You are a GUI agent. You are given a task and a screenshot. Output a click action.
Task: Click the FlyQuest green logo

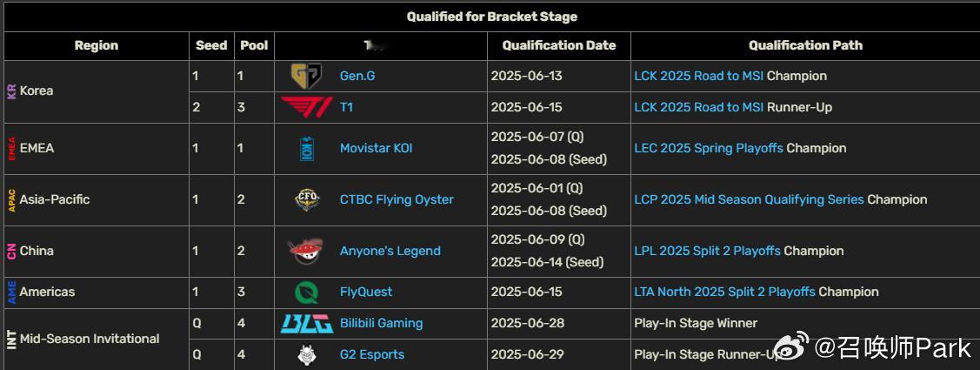pyautogui.click(x=306, y=293)
